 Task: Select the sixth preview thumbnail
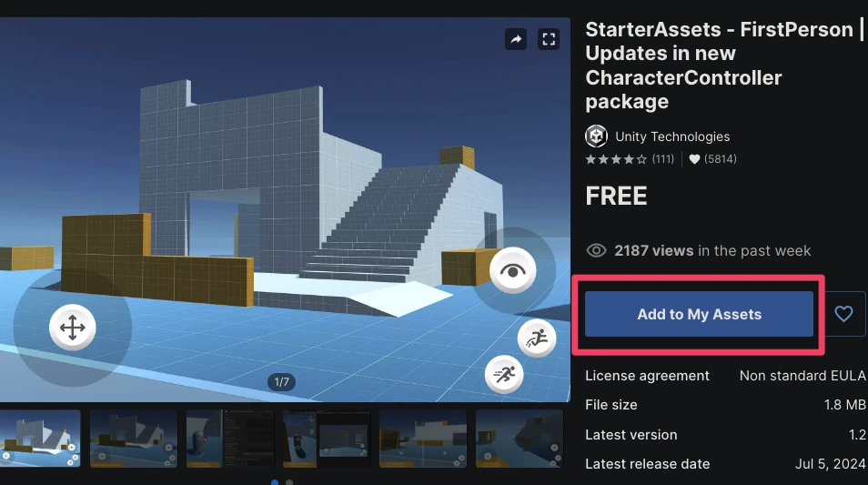(520, 439)
